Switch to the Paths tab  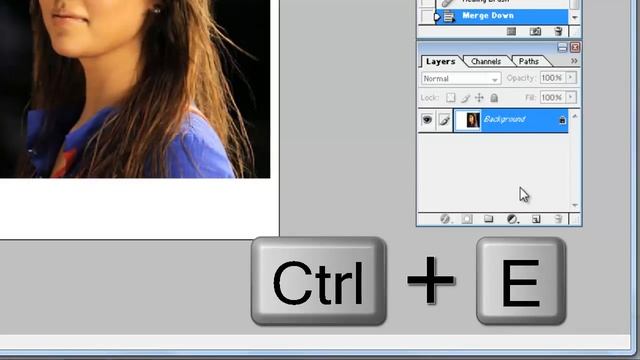[x=529, y=62]
